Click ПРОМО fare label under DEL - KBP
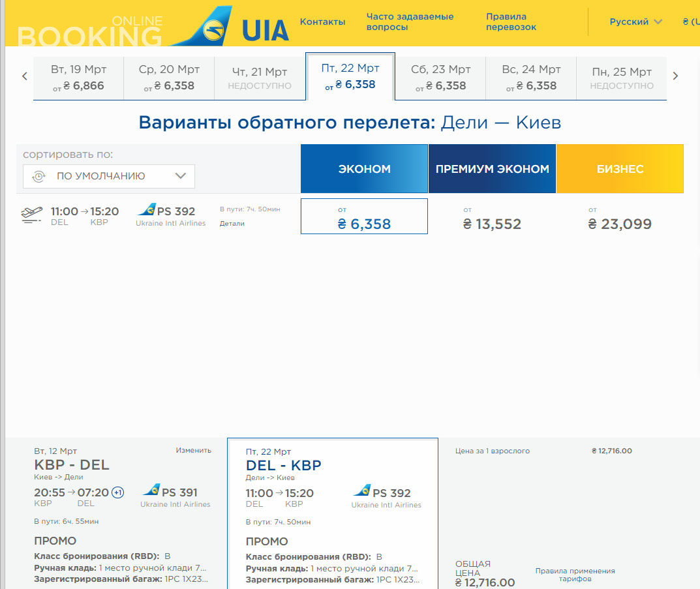The height and width of the screenshot is (589, 700). (x=267, y=541)
